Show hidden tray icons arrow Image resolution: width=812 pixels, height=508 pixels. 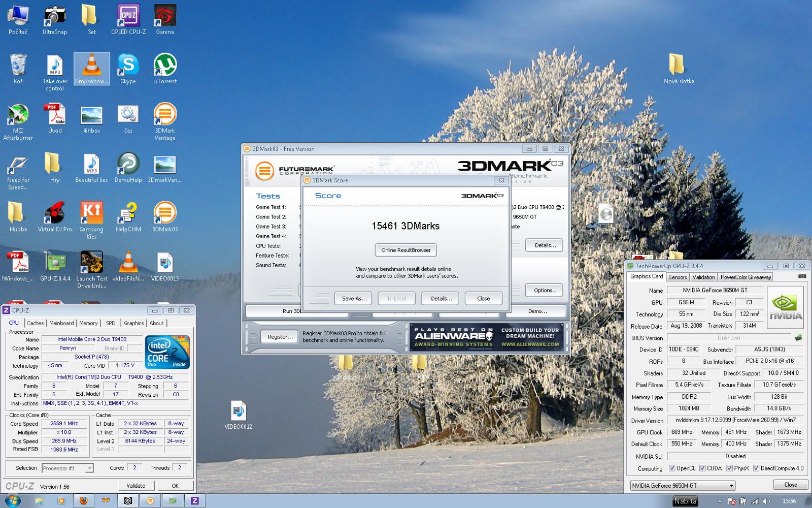(720, 501)
